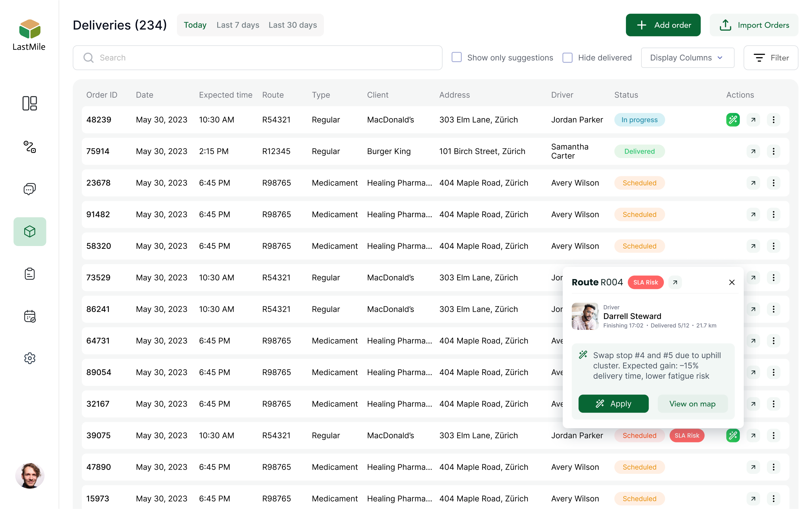Image resolution: width=812 pixels, height=509 pixels.
Task: Check the Hide delivered checkbox
Action: tap(567, 58)
